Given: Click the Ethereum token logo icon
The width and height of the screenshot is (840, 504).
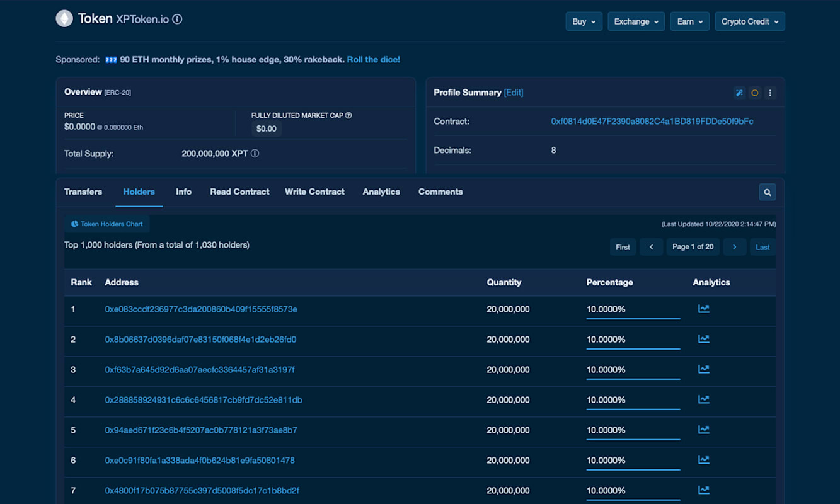Looking at the screenshot, I should [64, 19].
